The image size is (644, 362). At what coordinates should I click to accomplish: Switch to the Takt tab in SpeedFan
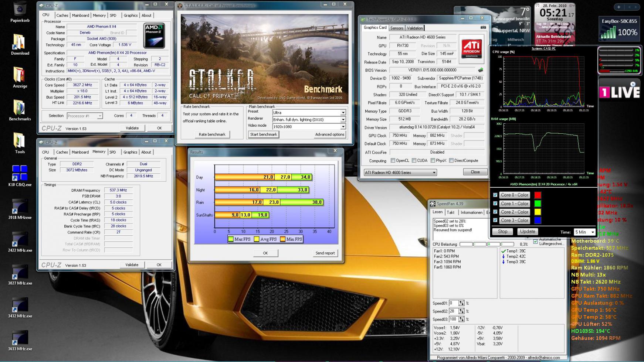pos(451,212)
